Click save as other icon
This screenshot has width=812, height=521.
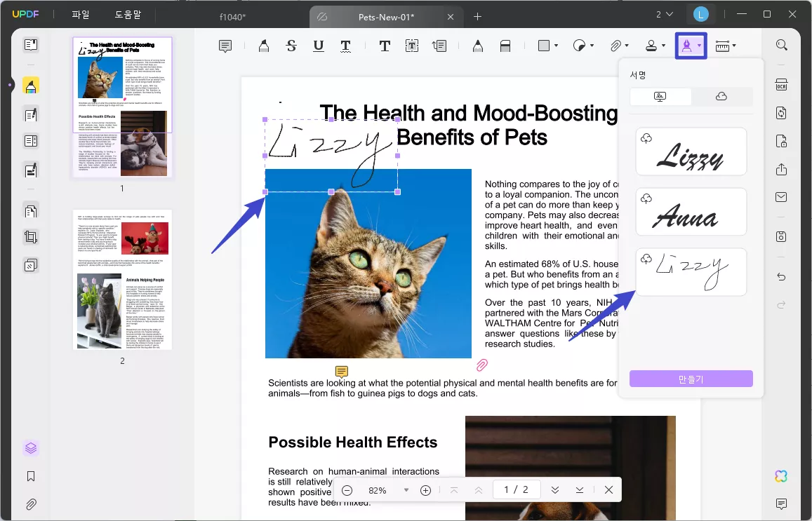781,236
